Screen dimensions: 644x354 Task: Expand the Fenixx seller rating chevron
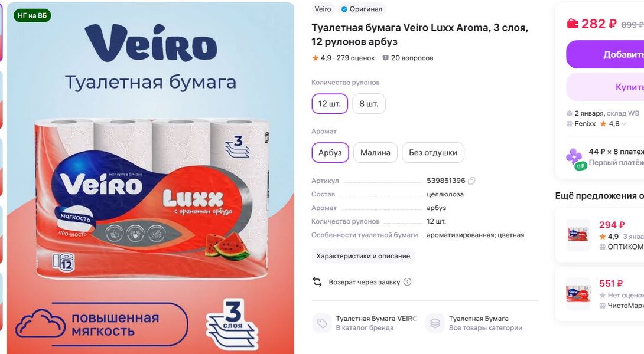pyautogui.click(x=624, y=124)
